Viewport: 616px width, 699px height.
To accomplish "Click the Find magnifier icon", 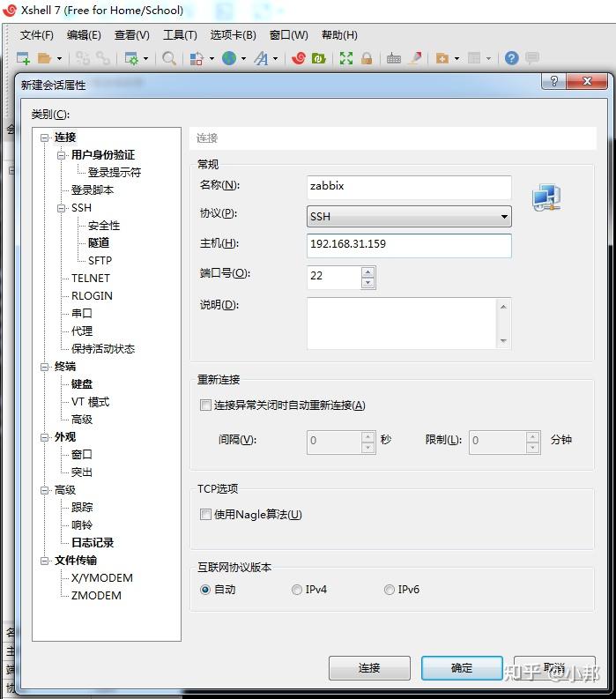I will [x=169, y=58].
